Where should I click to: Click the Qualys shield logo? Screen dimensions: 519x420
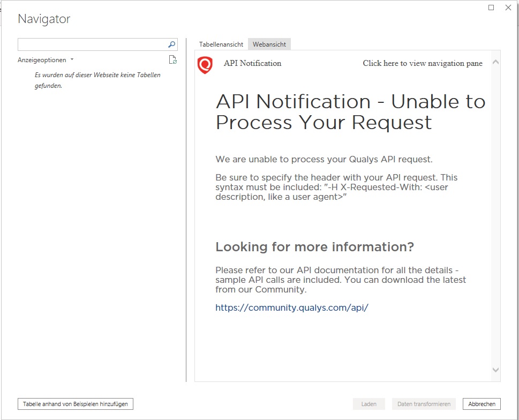205,65
